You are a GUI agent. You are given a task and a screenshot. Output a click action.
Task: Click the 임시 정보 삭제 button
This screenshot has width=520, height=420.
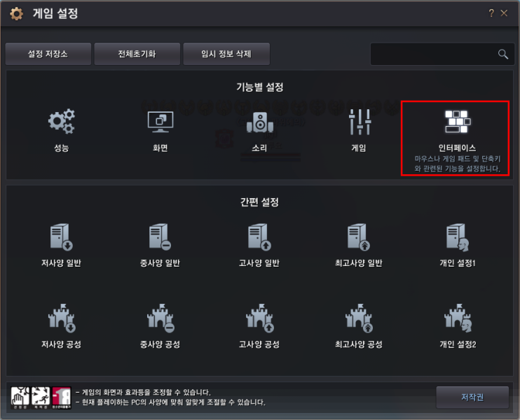pyautogui.click(x=226, y=54)
